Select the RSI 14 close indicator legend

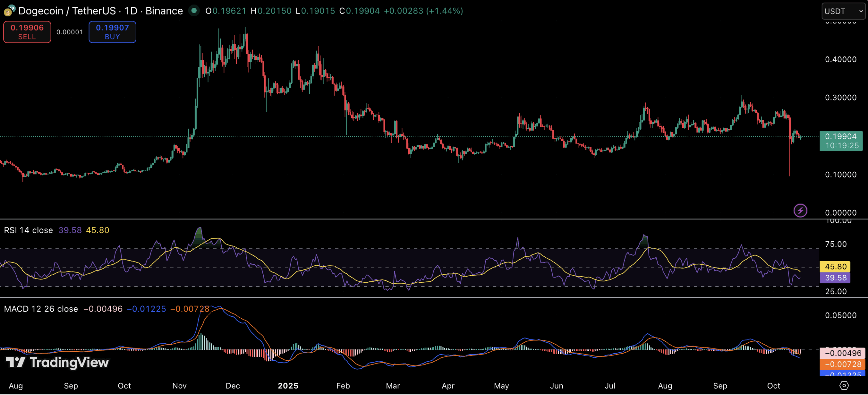(x=28, y=230)
